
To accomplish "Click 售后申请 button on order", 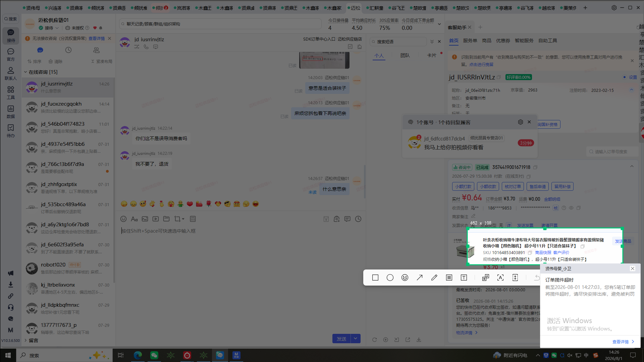I will (538, 186).
